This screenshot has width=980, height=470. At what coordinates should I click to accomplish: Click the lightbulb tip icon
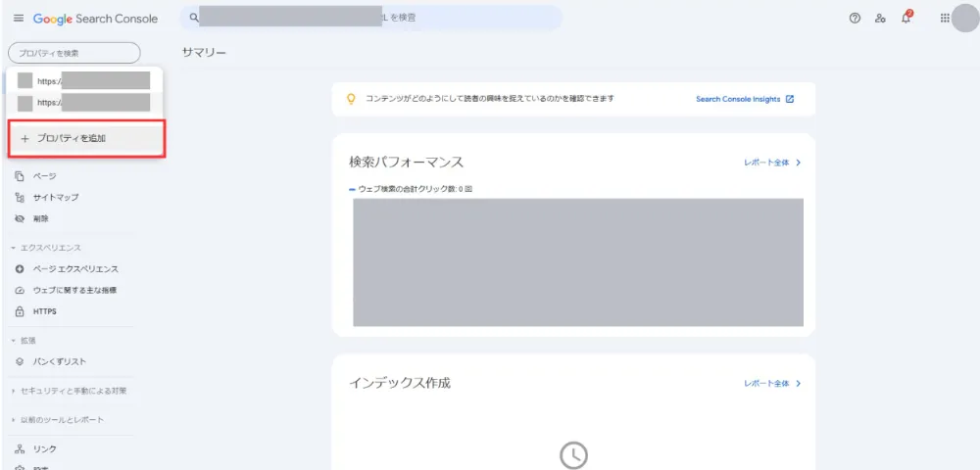(351, 99)
